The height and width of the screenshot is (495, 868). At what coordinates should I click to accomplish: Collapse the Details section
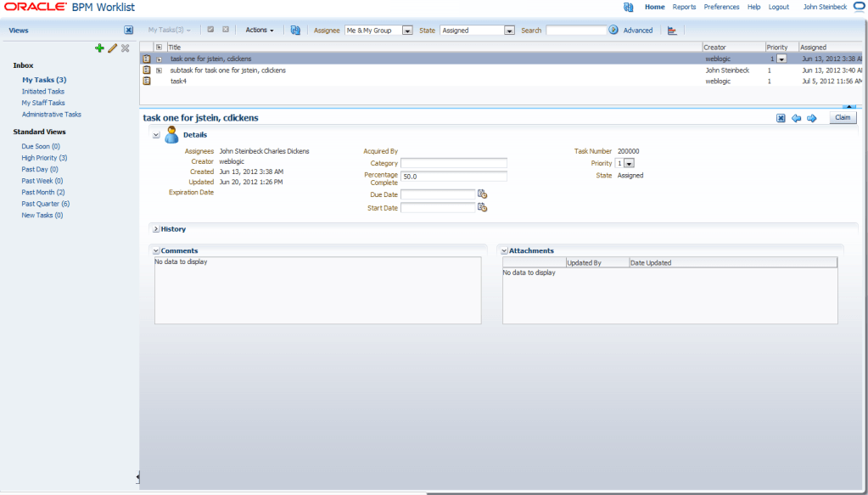(156, 134)
